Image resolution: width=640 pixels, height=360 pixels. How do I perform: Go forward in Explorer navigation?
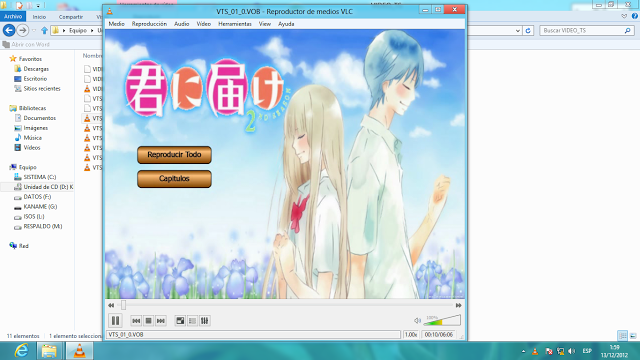click(23, 30)
